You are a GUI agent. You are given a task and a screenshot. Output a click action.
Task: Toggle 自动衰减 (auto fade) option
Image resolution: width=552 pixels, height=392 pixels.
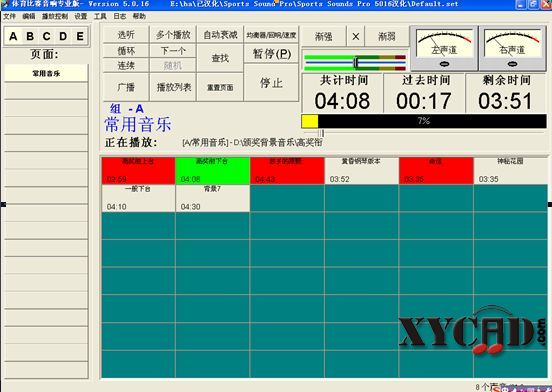pyautogui.click(x=220, y=34)
